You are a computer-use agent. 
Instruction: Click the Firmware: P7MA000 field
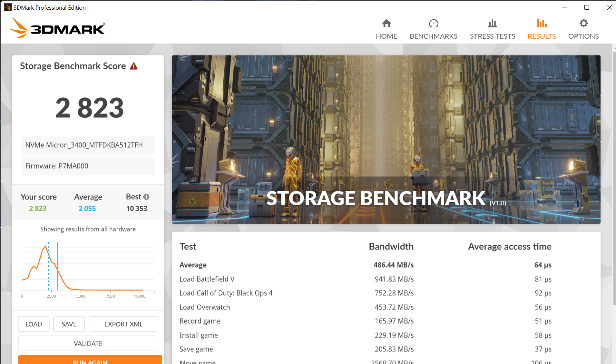point(88,166)
